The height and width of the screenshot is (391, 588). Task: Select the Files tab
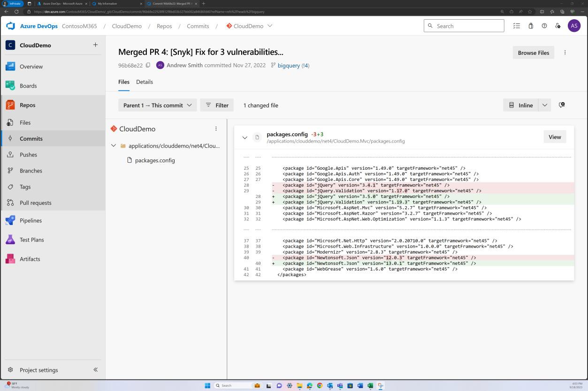coord(123,82)
